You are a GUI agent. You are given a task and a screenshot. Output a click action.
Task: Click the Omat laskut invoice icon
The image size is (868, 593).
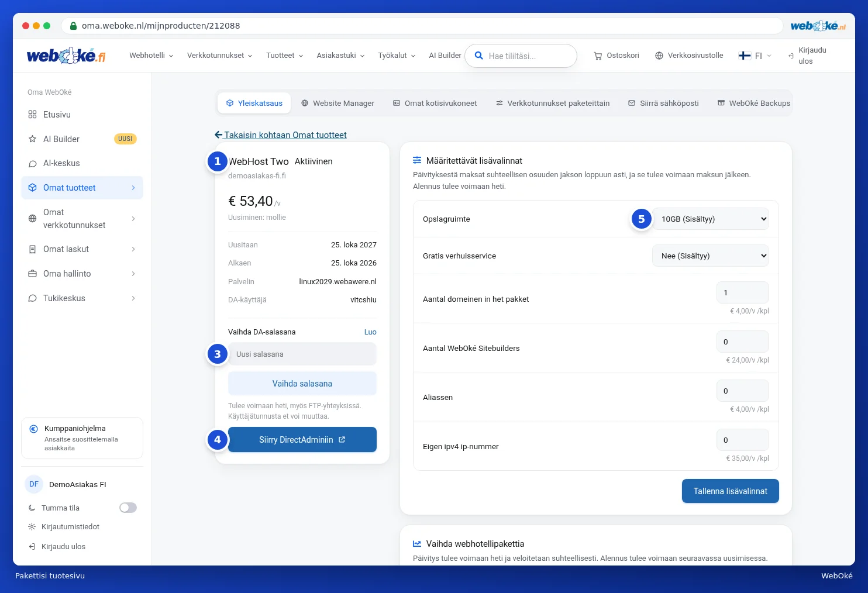pos(32,249)
